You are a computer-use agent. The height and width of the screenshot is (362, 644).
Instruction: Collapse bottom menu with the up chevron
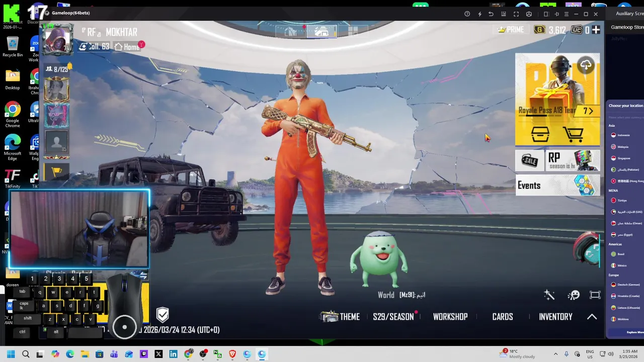[x=592, y=317]
